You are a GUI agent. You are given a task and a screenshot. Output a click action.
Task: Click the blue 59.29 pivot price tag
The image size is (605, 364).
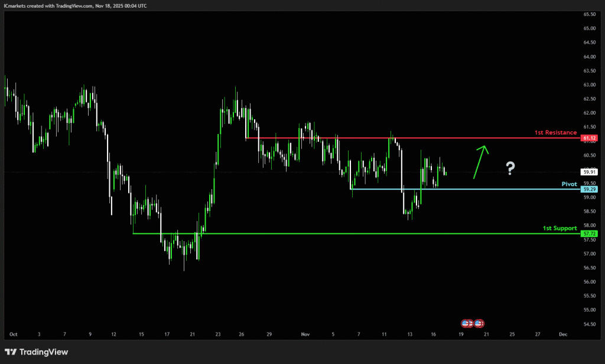pyautogui.click(x=589, y=189)
